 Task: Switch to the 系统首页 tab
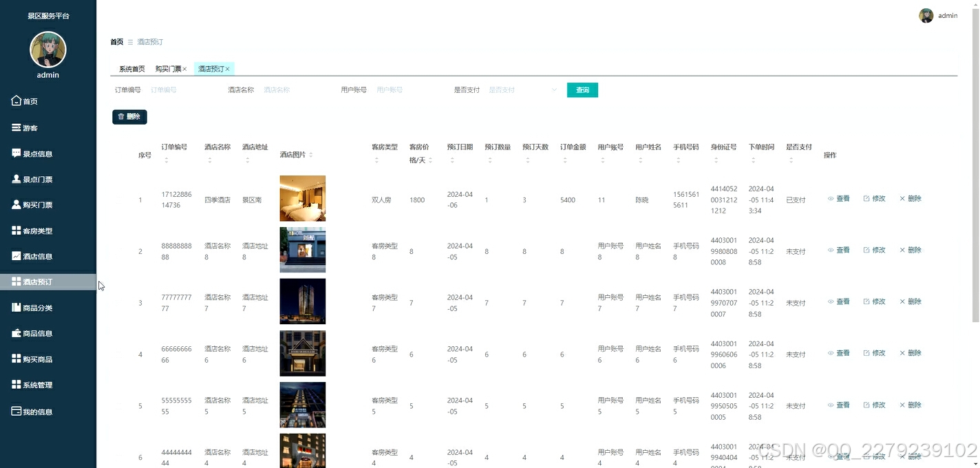click(x=131, y=68)
